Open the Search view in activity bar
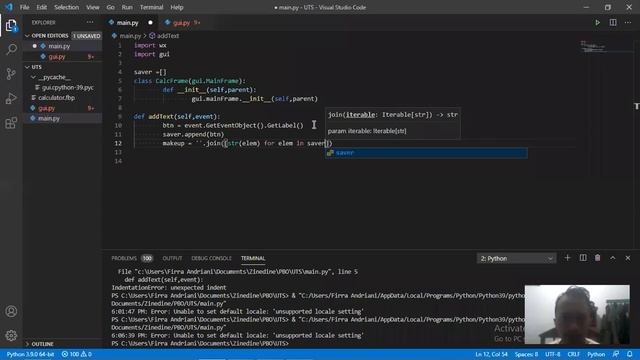640x360 pixels. 11,50
